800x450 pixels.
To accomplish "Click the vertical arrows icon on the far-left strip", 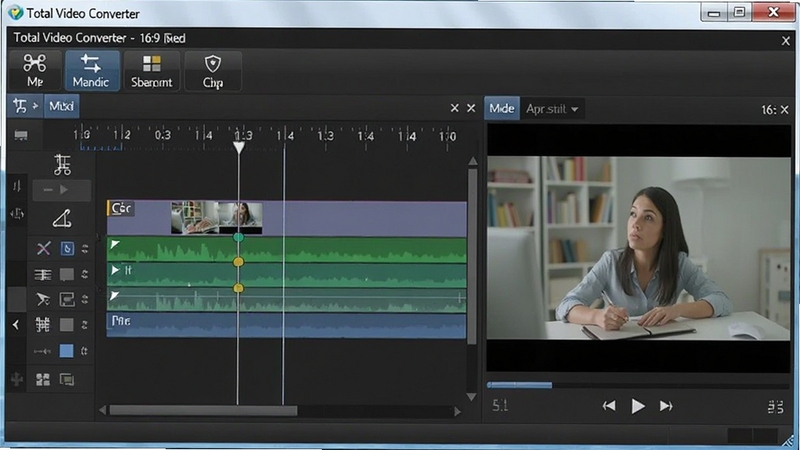I will pos(17,186).
